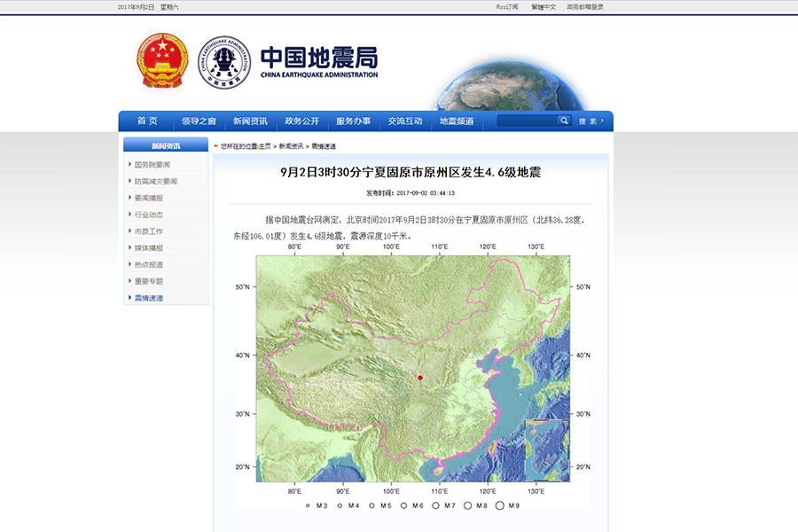The height and width of the screenshot is (532, 798).
Task: Click the M3 magnitude legend circle
Action: 308,505
